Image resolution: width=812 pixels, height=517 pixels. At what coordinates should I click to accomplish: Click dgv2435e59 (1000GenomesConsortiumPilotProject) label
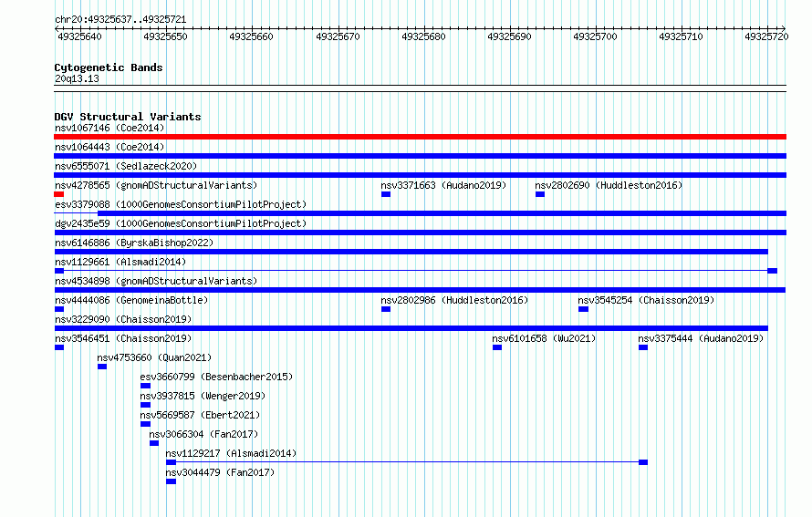pyautogui.click(x=181, y=223)
